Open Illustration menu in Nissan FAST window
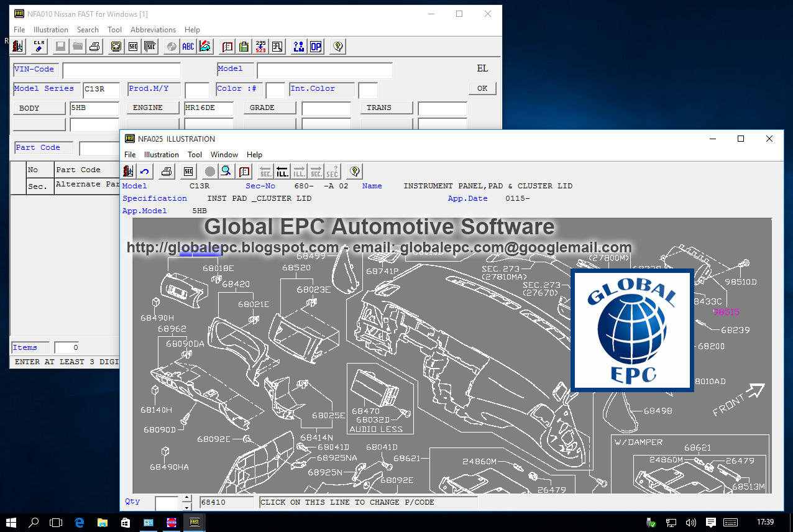The height and width of the screenshot is (532, 793). click(x=51, y=30)
